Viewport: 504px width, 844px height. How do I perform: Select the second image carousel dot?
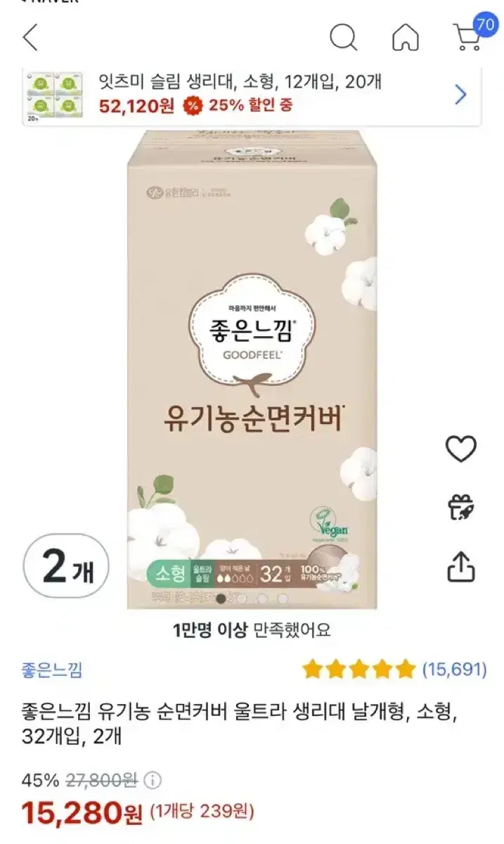point(241,599)
